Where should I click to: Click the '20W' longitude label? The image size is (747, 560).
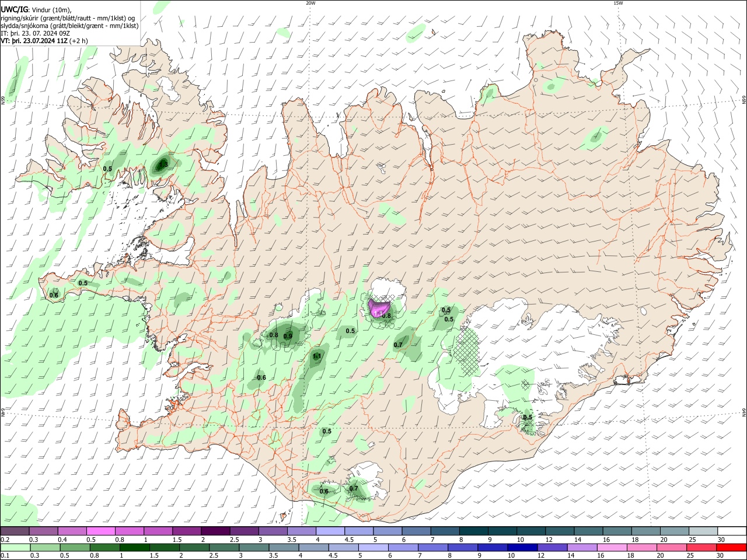tap(310, 3)
